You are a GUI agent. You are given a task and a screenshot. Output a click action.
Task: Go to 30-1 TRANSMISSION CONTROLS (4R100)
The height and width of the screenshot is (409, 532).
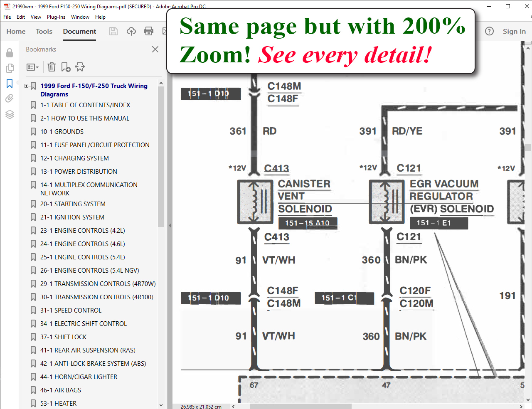[x=97, y=297]
